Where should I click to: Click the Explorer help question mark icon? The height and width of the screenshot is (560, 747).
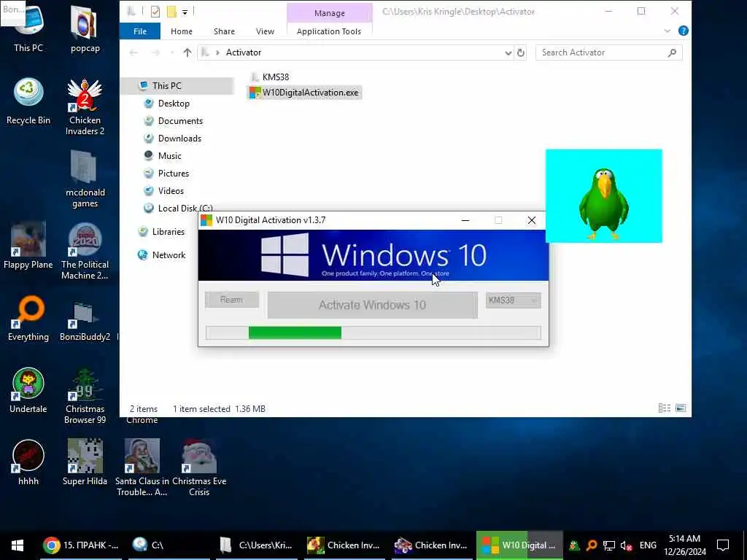pyautogui.click(x=683, y=31)
